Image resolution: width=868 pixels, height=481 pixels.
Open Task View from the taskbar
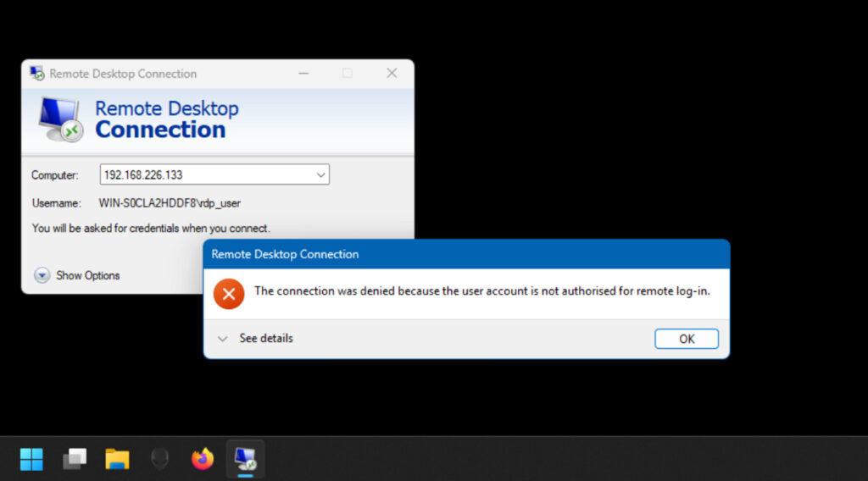(x=75, y=459)
